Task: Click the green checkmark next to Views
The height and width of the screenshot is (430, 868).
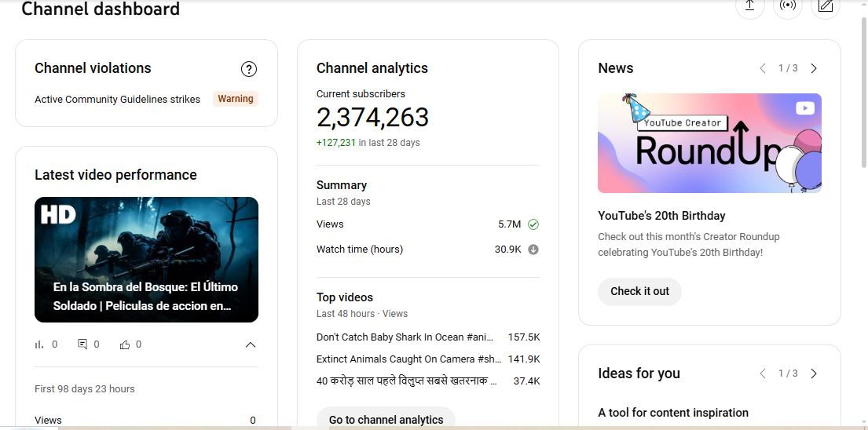Action: [533, 224]
